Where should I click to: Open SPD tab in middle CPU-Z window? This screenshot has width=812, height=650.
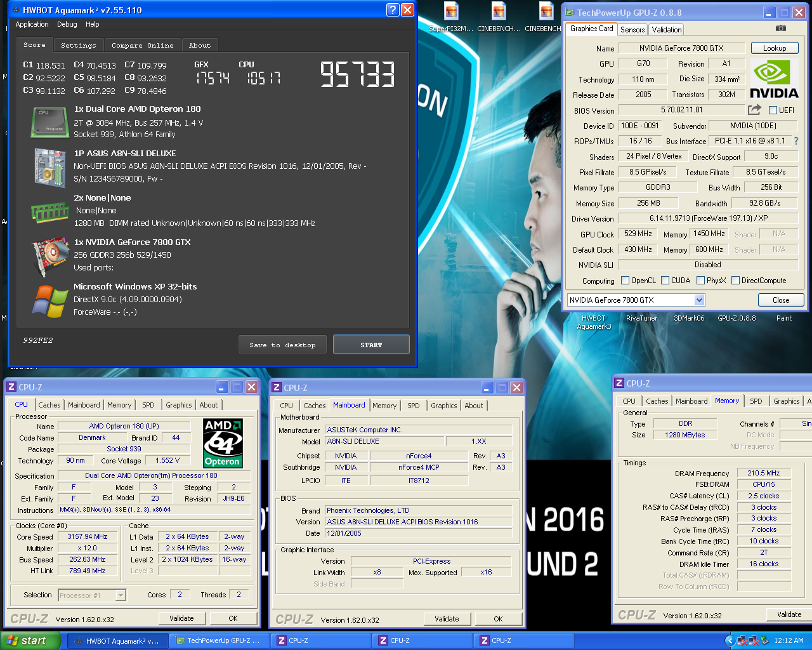pos(414,406)
